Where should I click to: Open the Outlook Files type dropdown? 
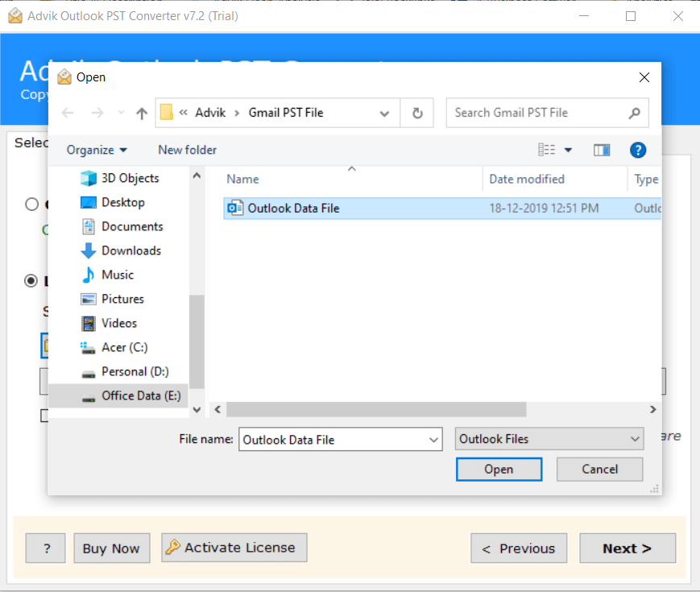[549, 439]
